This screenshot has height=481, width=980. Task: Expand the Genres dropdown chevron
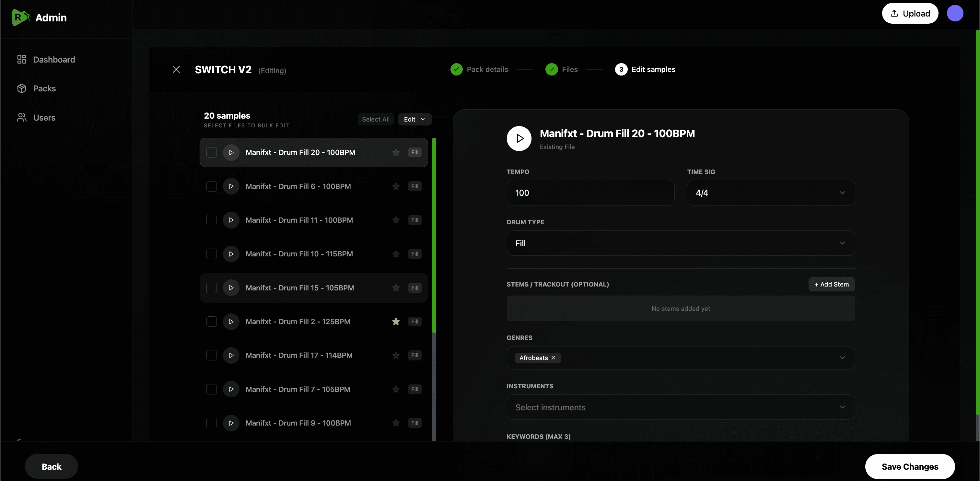click(x=842, y=358)
